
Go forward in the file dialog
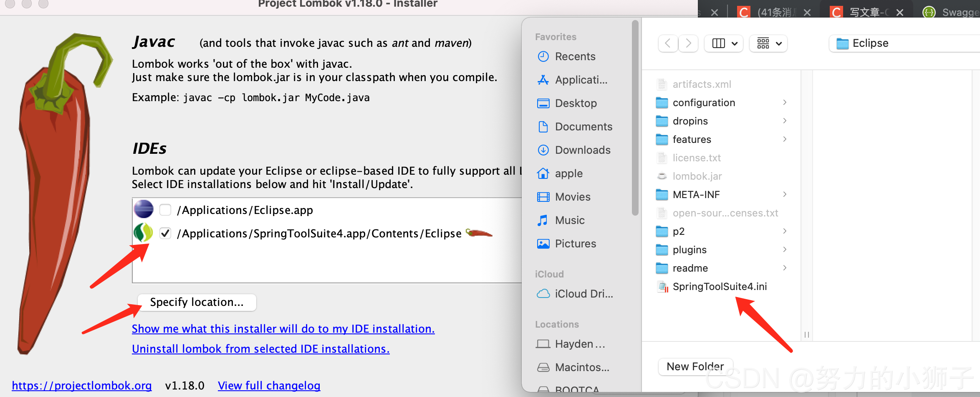[x=688, y=43]
